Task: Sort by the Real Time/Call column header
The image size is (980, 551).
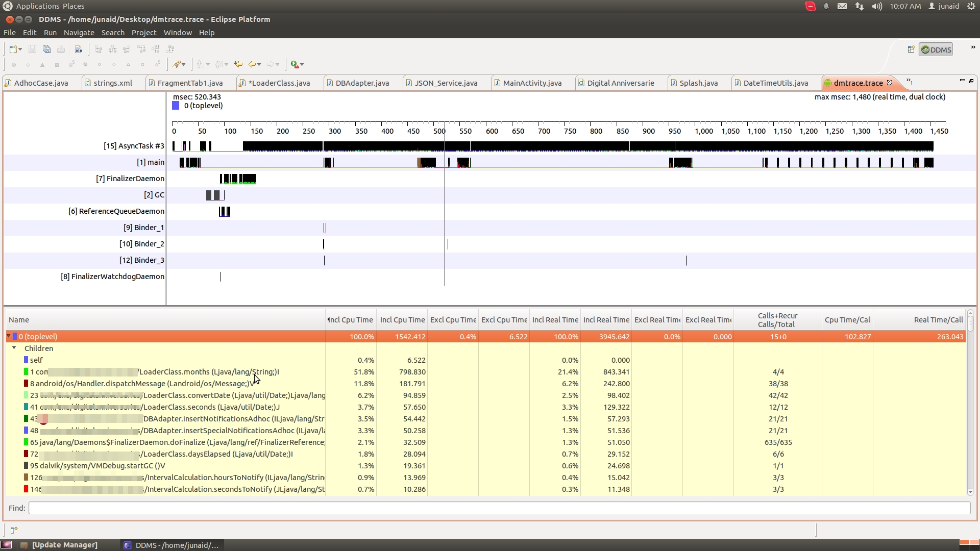Action: click(x=919, y=320)
